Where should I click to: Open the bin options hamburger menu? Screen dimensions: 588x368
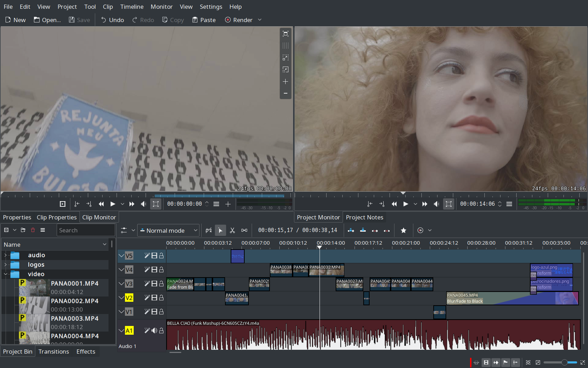point(43,230)
